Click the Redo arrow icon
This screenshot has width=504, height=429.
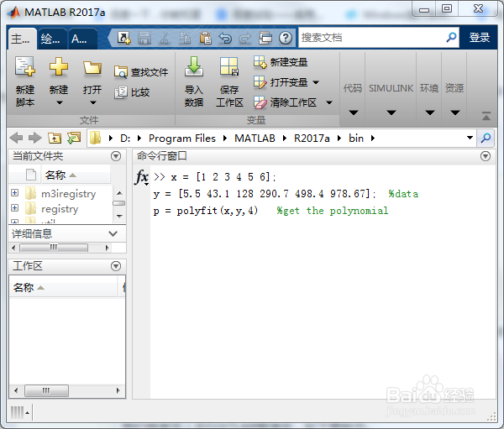[x=245, y=38]
